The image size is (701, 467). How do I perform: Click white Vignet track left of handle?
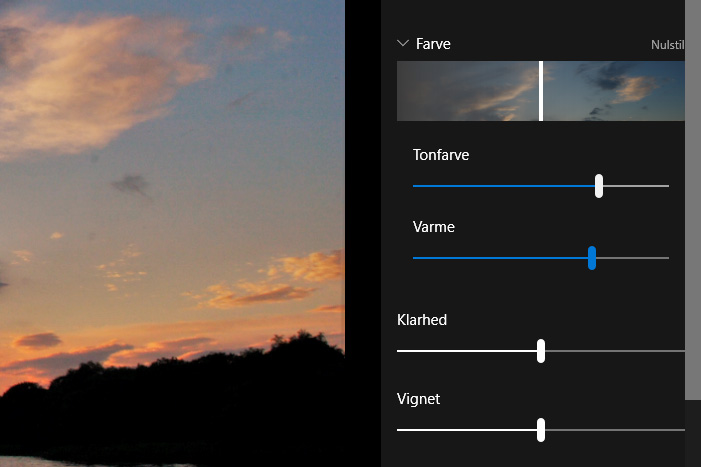pos(465,430)
